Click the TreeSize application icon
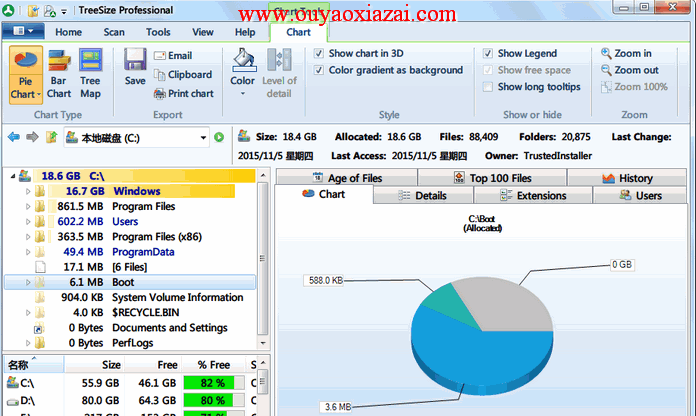This screenshot has width=696, height=416. (x=8, y=10)
